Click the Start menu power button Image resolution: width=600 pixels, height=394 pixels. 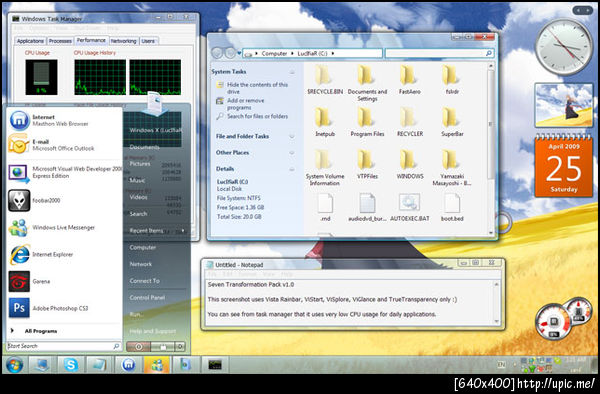tap(138, 347)
